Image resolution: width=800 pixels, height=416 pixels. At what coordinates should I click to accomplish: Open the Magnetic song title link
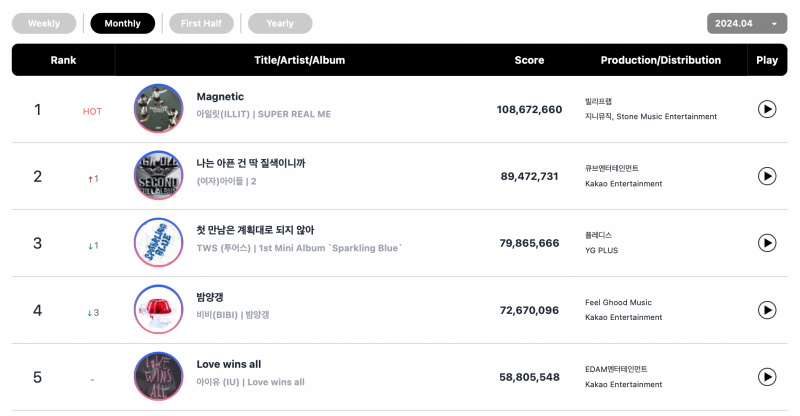pos(220,96)
